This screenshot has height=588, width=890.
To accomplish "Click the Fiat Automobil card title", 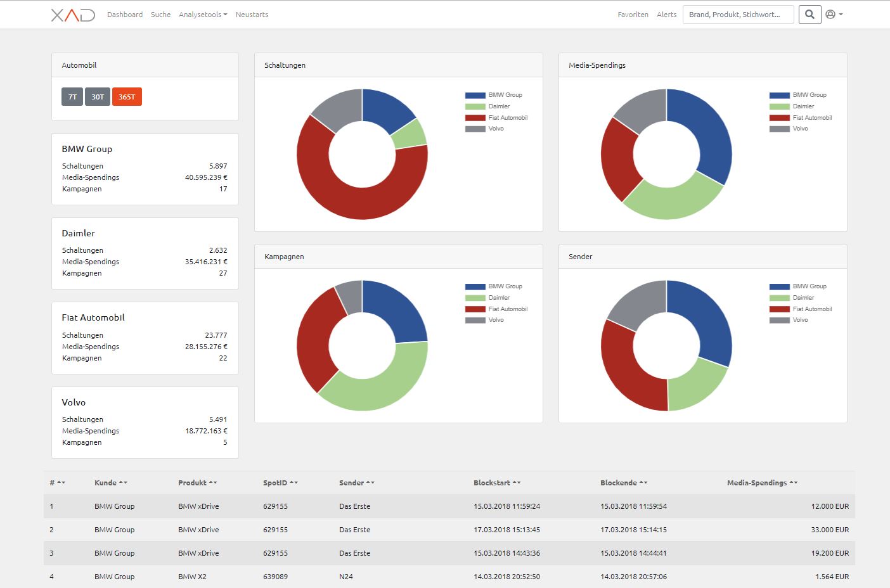I will click(x=93, y=317).
